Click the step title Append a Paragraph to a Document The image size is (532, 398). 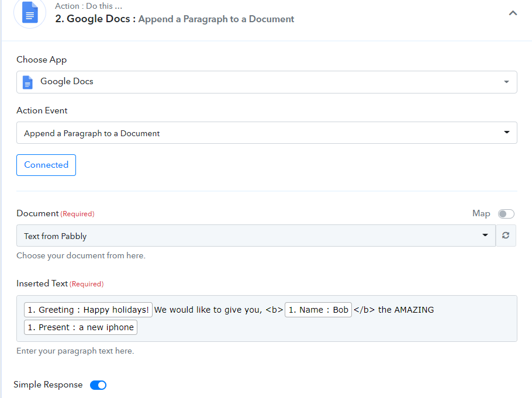tap(216, 19)
